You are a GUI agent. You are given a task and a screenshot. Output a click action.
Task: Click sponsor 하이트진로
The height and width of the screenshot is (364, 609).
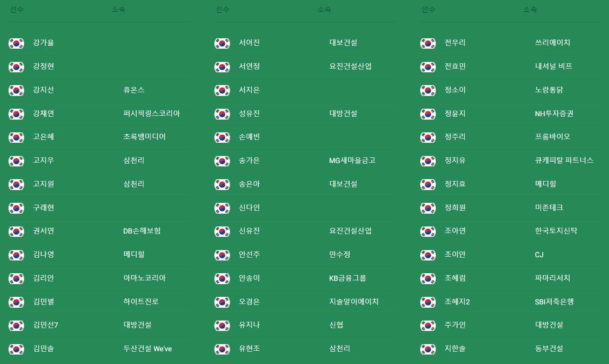141,302
